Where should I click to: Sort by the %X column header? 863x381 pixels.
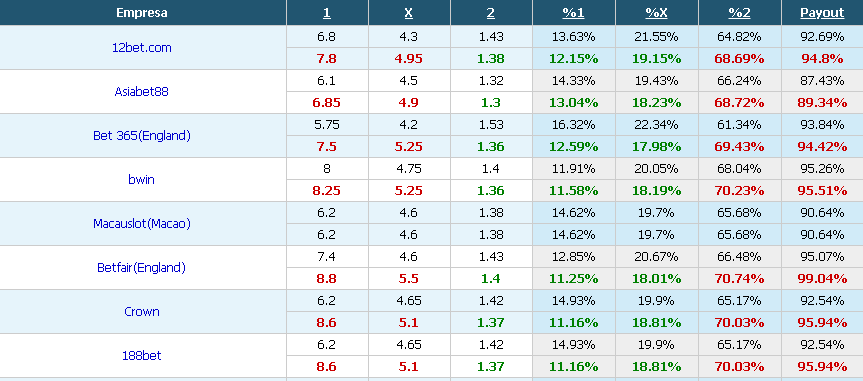point(656,13)
